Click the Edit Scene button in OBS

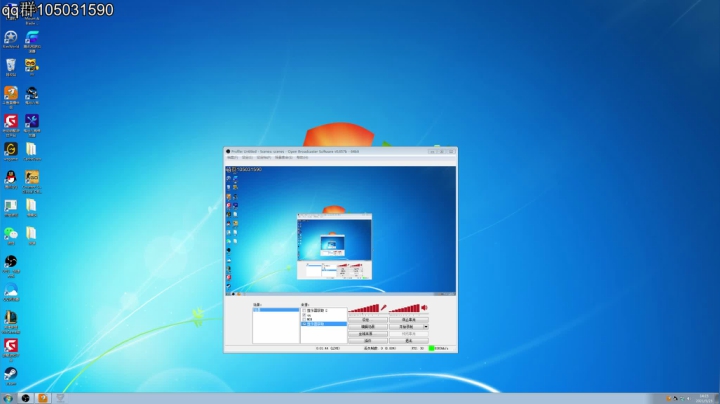[x=367, y=327]
